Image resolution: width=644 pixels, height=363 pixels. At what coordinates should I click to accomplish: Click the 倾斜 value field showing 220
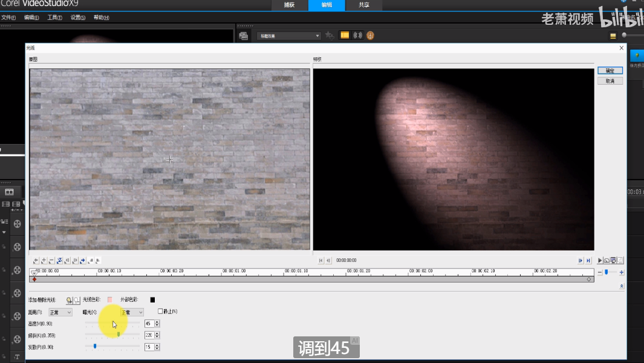pyautogui.click(x=149, y=335)
